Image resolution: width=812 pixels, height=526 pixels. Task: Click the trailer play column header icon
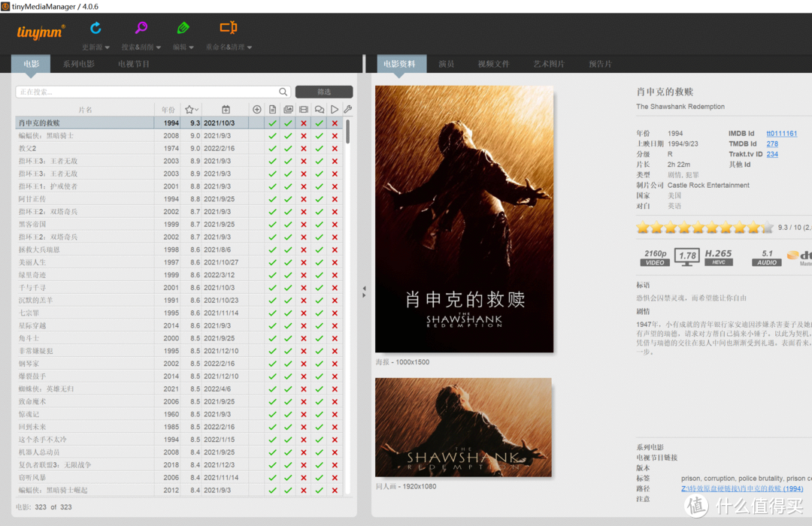tap(335, 110)
